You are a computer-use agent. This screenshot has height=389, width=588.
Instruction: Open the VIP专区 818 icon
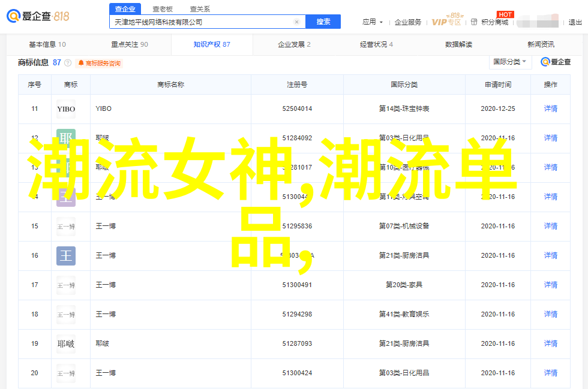[447, 20]
